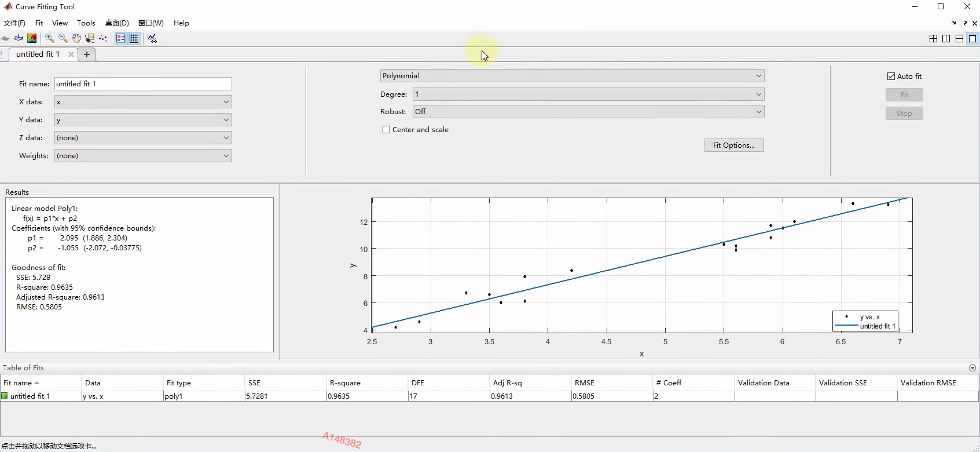Image resolution: width=980 pixels, height=452 pixels.
Task: Open the X data dropdown
Action: [x=143, y=102]
